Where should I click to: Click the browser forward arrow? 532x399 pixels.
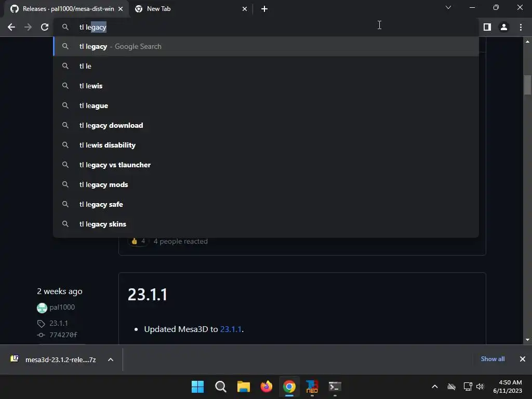[28, 27]
